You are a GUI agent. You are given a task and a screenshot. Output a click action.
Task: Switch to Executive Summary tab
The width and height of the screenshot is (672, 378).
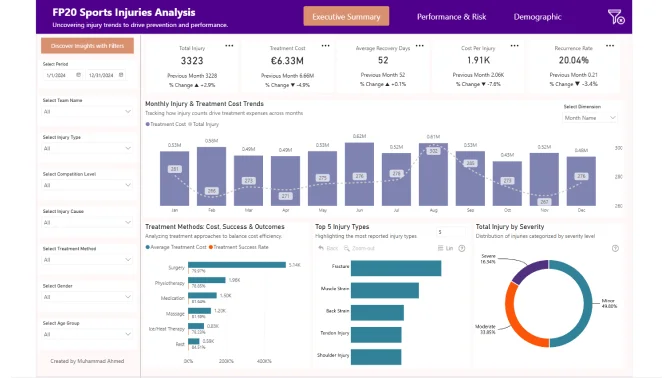click(x=346, y=16)
